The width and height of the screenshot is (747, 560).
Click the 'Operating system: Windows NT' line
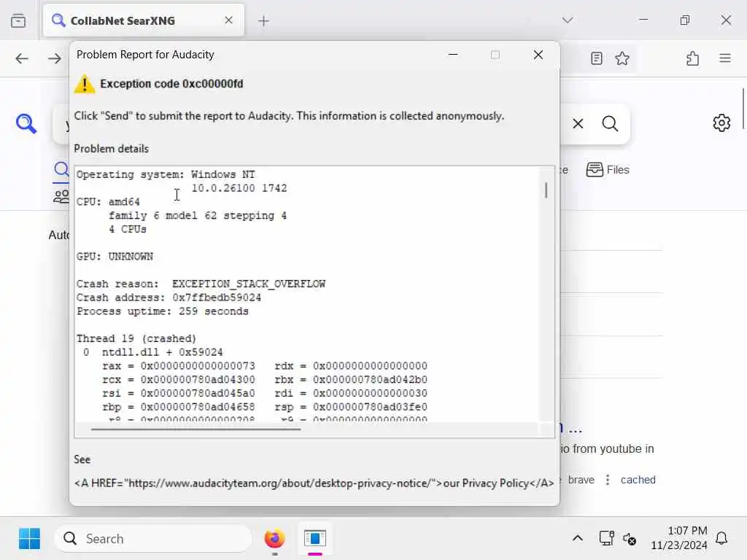(166, 175)
